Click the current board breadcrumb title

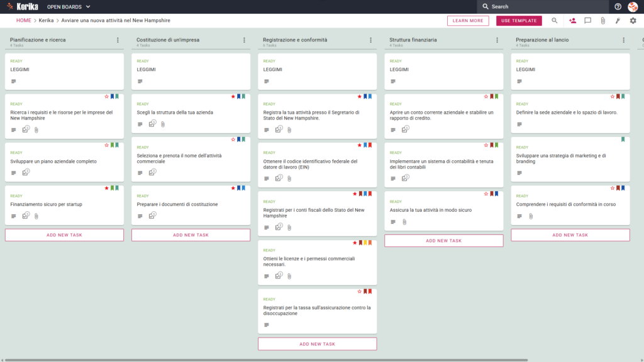coord(116,21)
